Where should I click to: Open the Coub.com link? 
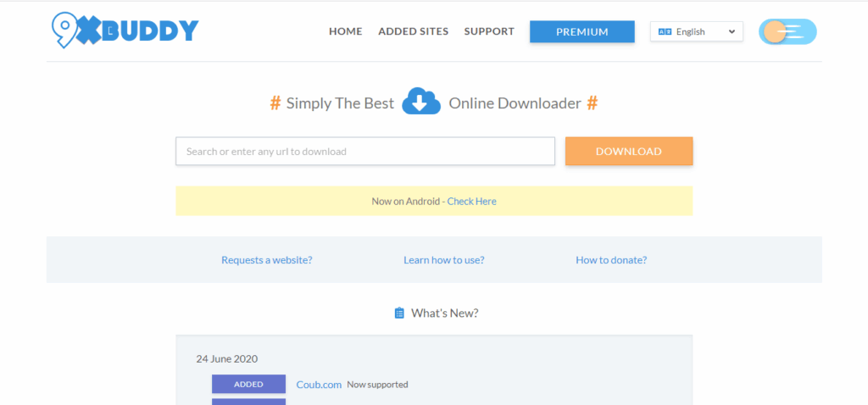[319, 385]
